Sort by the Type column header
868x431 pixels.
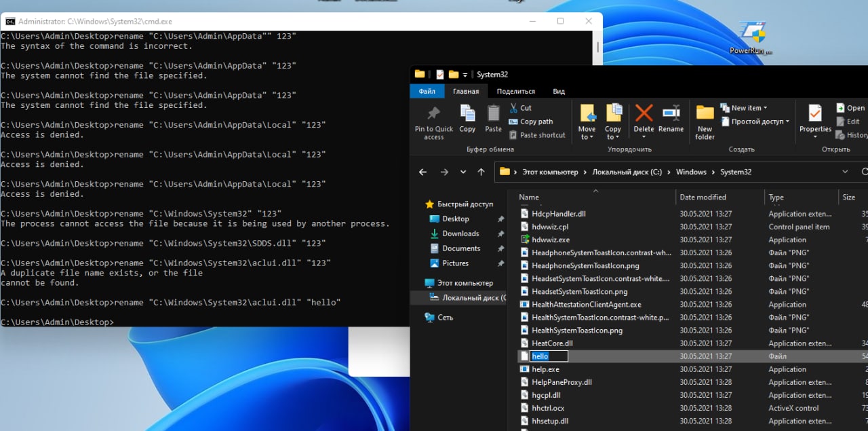pyautogui.click(x=776, y=198)
